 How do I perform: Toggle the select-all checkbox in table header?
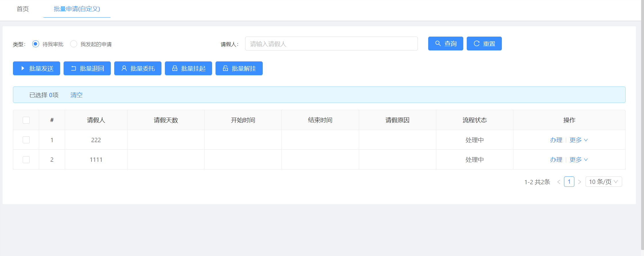[x=26, y=120]
